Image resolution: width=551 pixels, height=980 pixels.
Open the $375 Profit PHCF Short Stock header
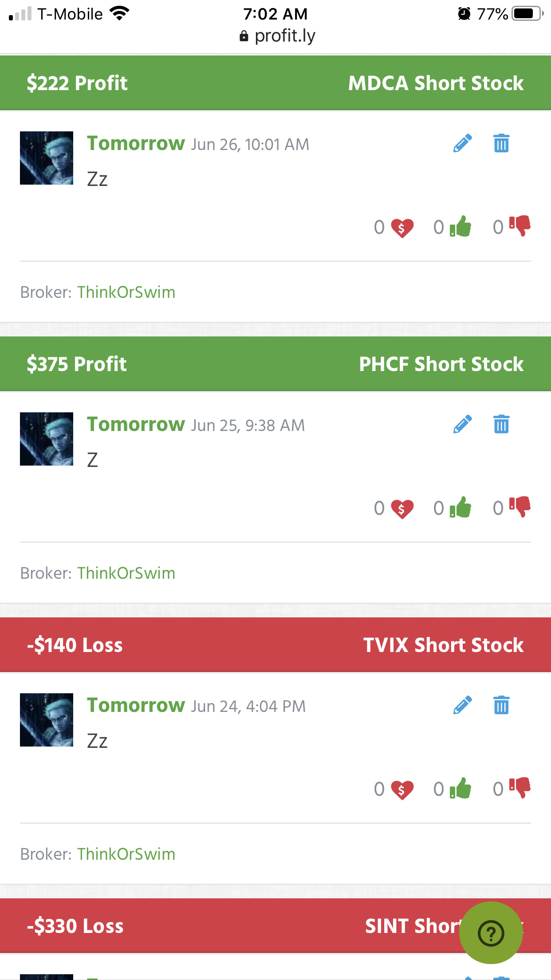tap(275, 364)
